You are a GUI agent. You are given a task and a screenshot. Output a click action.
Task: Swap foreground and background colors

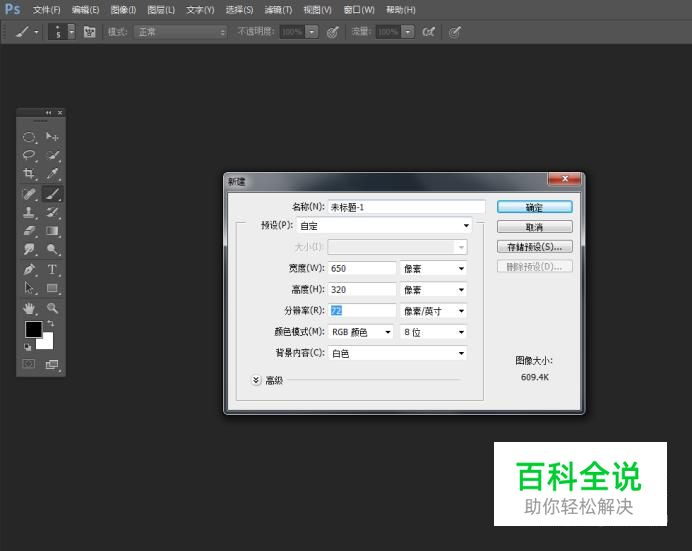click(x=51, y=323)
